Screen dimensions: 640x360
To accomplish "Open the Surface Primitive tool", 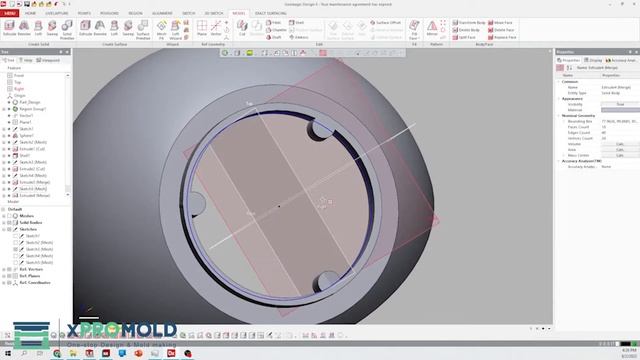I will [x=143, y=29].
